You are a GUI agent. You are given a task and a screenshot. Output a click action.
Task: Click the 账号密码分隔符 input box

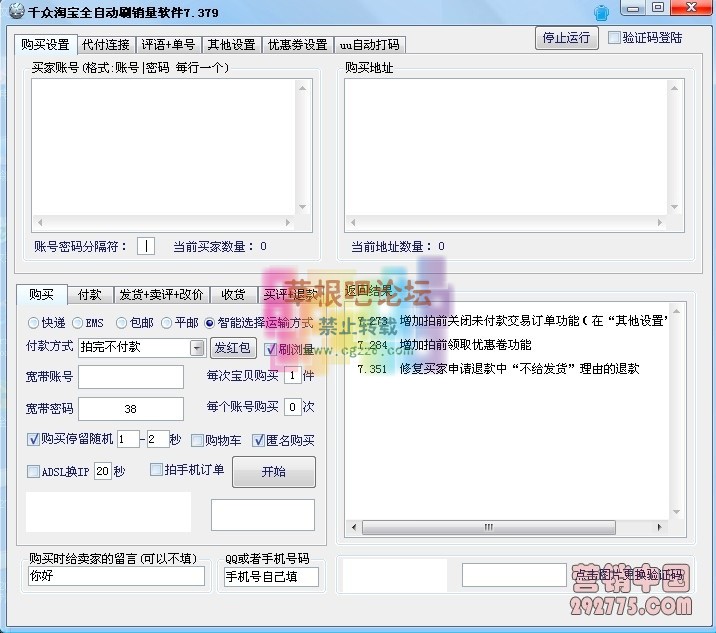coord(146,246)
